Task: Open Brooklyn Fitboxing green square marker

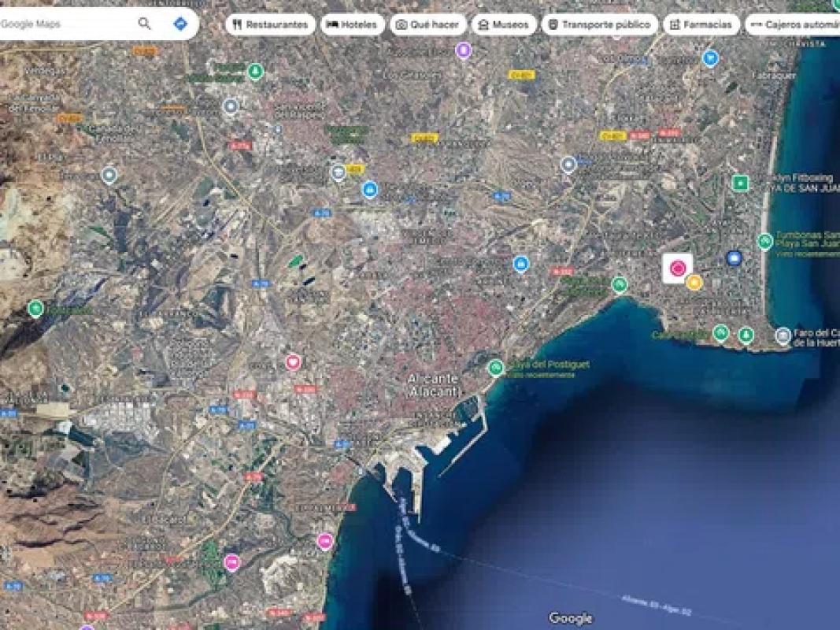Action: click(x=740, y=183)
